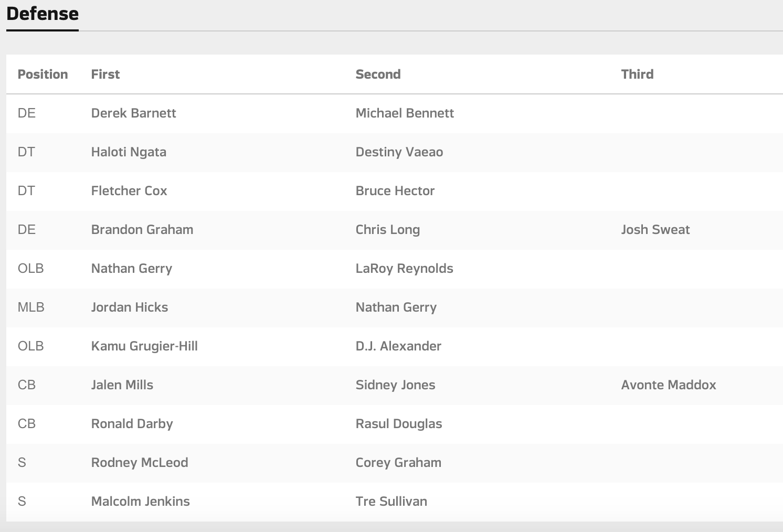The width and height of the screenshot is (783, 532).
Task: Select Sidney Jones in Second column
Action: click(395, 385)
